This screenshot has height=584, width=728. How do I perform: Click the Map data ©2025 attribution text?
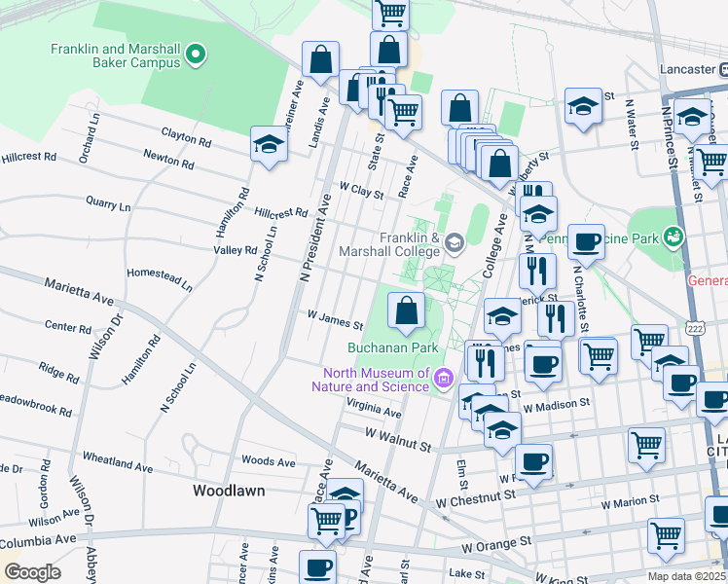click(687, 576)
